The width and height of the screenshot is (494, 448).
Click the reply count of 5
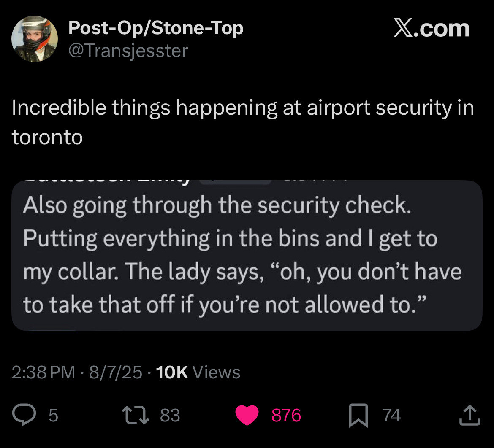(x=53, y=415)
